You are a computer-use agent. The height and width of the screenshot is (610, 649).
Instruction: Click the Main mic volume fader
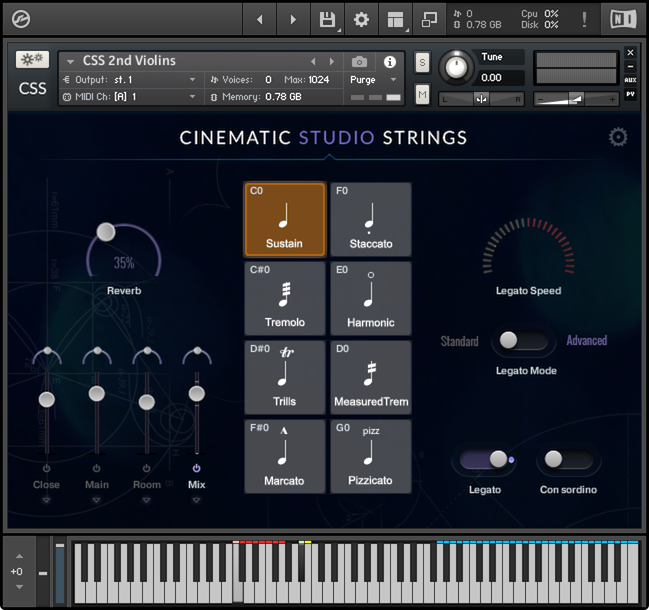coord(97,394)
